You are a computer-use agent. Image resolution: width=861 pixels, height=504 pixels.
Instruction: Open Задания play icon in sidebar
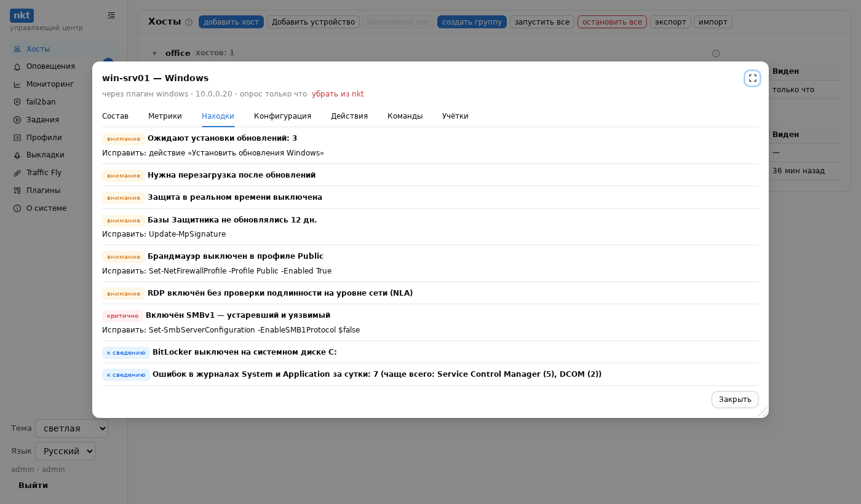[17, 120]
